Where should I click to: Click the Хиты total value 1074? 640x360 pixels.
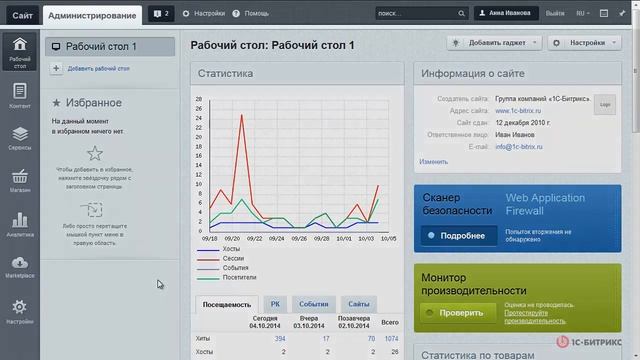[x=391, y=338]
